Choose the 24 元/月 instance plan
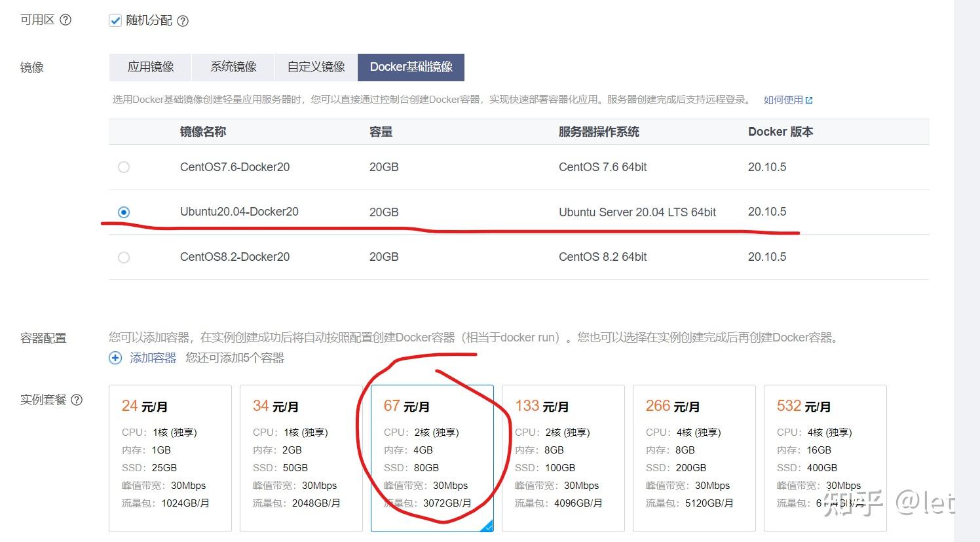 [x=170, y=458]
